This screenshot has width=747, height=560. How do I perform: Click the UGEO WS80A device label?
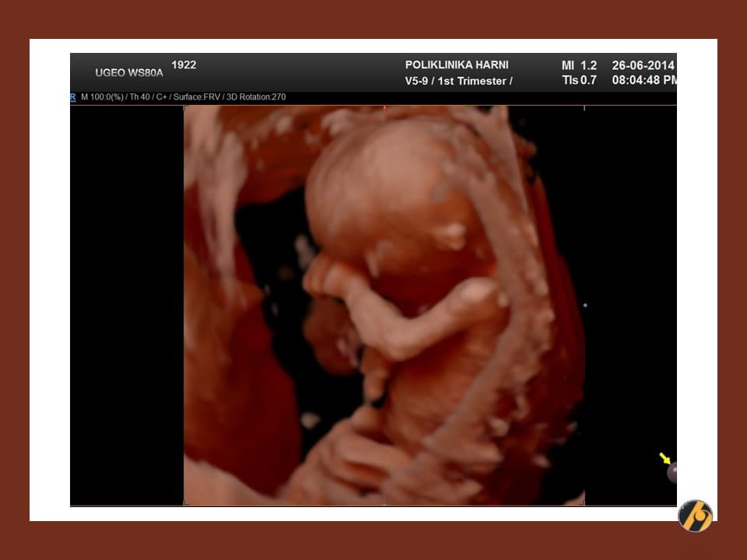(x=129, y=72)
